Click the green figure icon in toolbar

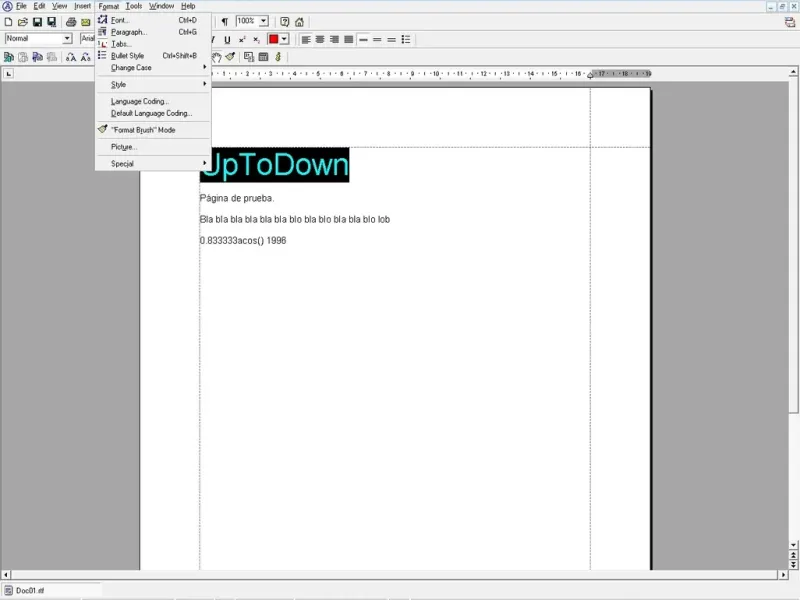(x=278, y=57)
